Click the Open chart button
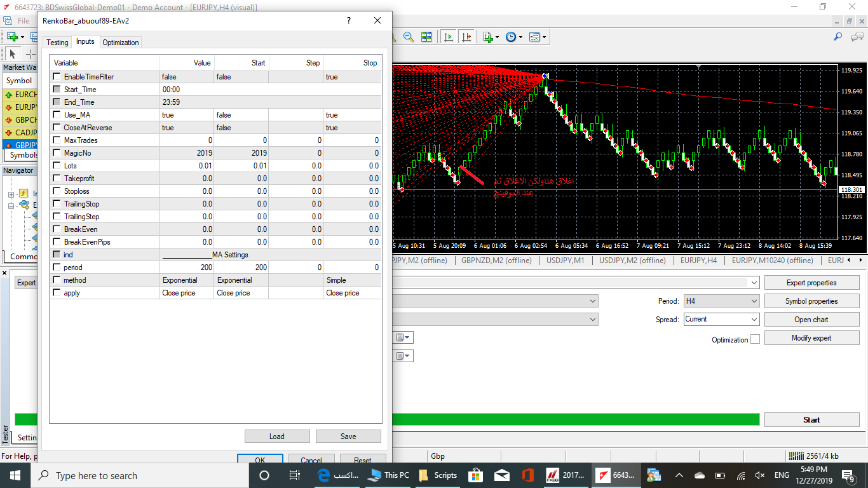 [811, 320]
